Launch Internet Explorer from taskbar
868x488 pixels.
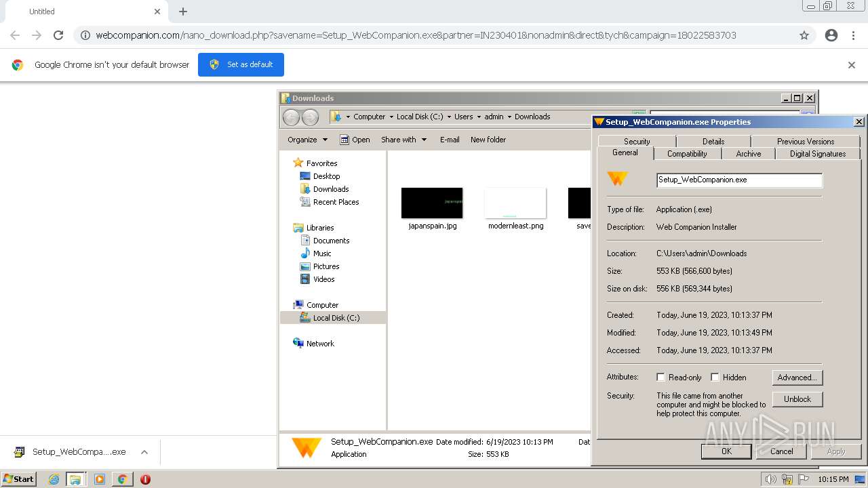(x=54, y=479)
